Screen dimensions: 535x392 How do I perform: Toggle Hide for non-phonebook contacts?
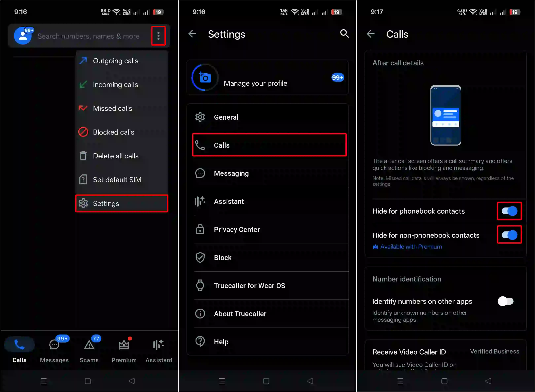509,235
